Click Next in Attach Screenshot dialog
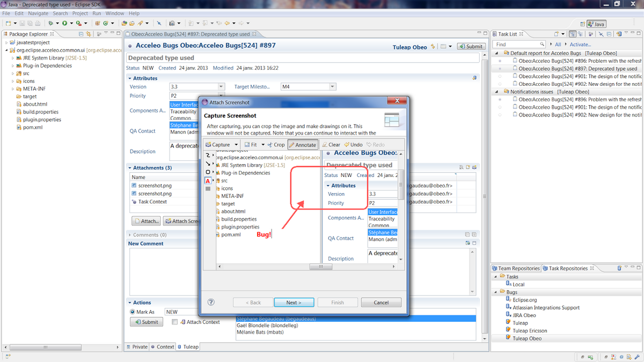 [x=294, y=302]
